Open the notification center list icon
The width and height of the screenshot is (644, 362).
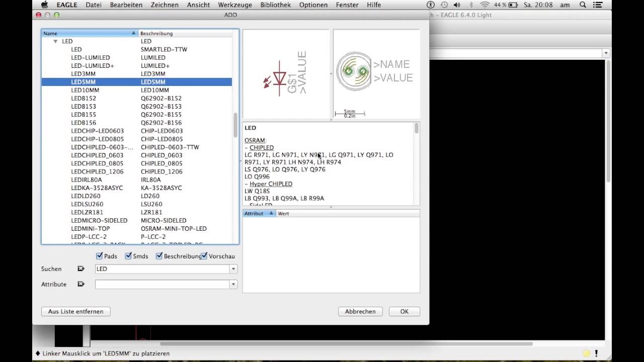(599, 5)
